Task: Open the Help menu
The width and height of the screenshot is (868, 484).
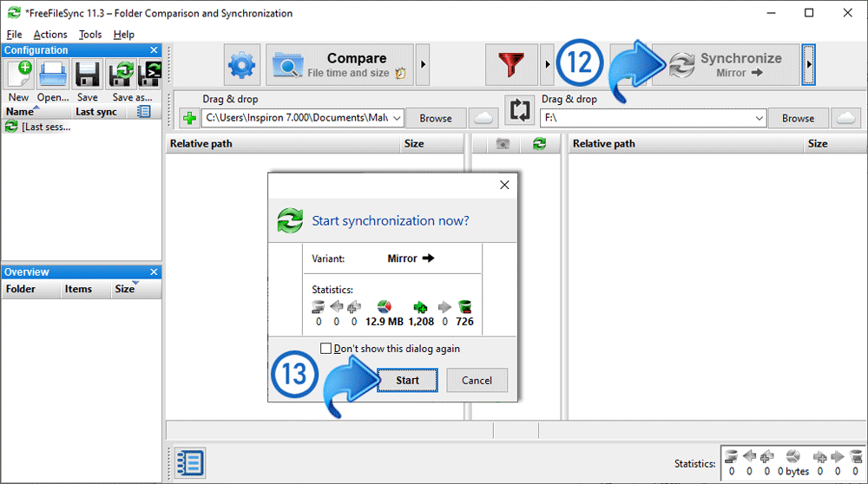Action: point(124,35)
